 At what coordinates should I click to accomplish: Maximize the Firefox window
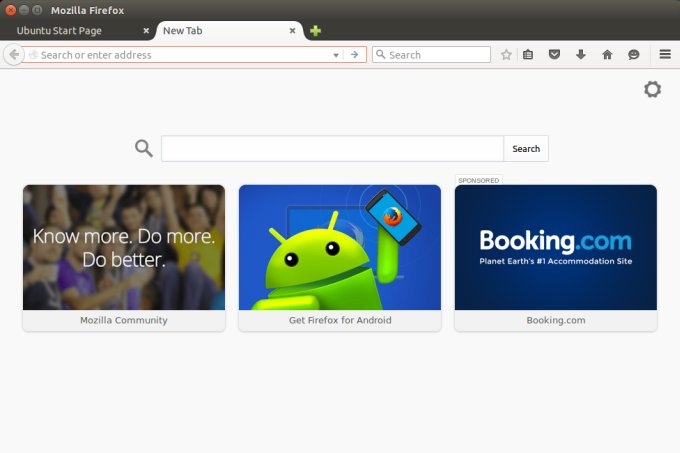[x=37, y=10]
